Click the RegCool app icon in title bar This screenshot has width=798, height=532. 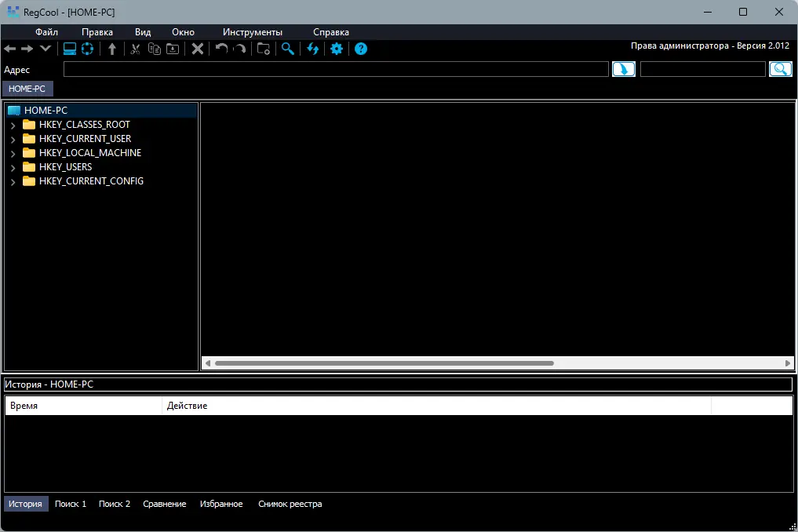[13, 12]
